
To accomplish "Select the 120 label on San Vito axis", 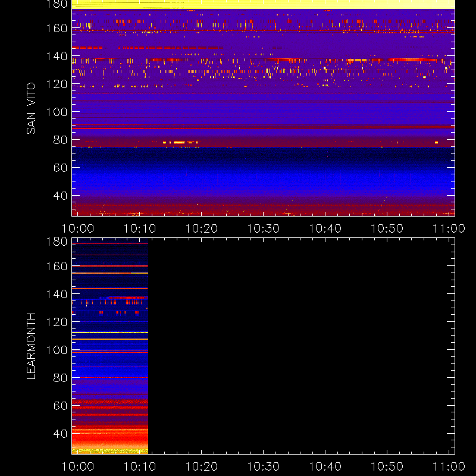I will pyautogui.click(x=57, y=84).
